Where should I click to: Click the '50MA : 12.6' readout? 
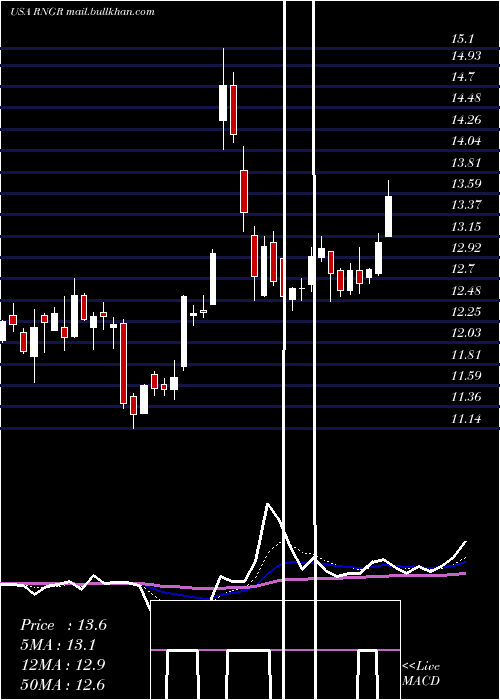click(x=63, y=684)
